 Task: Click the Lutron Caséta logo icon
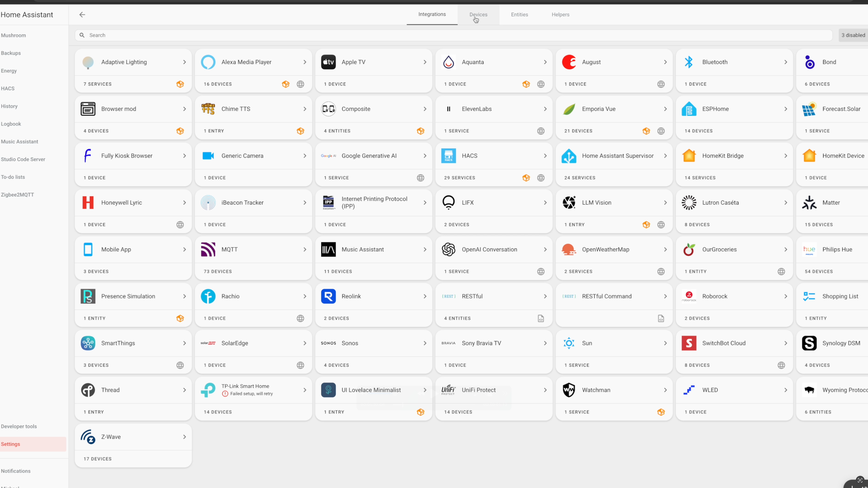tap(689, 203)
